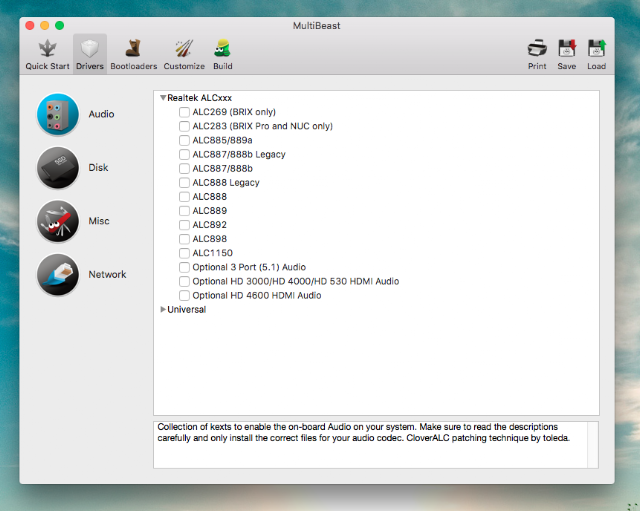Click the Network category label

(x=107, y=274)
